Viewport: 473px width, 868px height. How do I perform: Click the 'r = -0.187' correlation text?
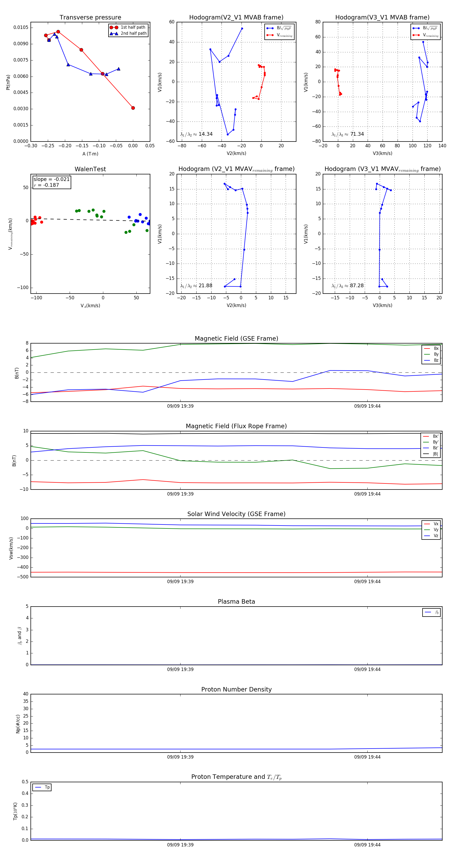[47, 185]
